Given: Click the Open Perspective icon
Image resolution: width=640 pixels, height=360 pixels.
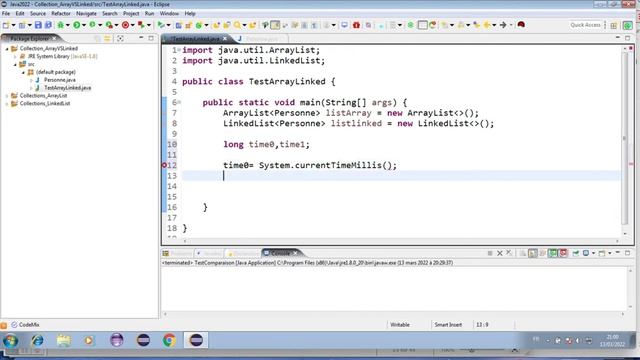Looking at the screenshot, I should pyautogui.click(x=613, y=25).
